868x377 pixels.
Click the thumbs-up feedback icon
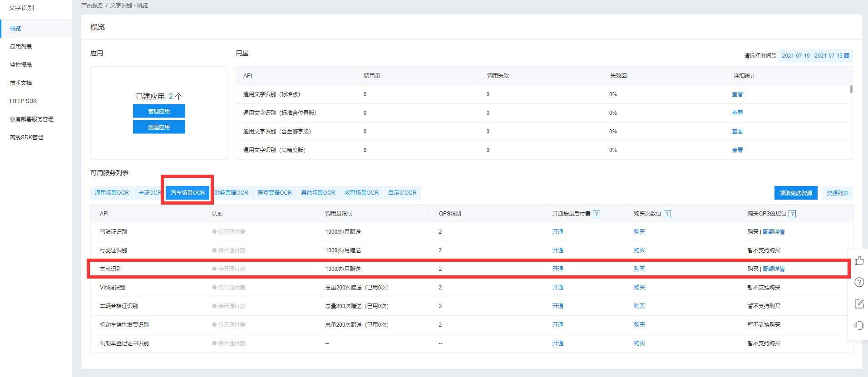(x=859, y=260)
